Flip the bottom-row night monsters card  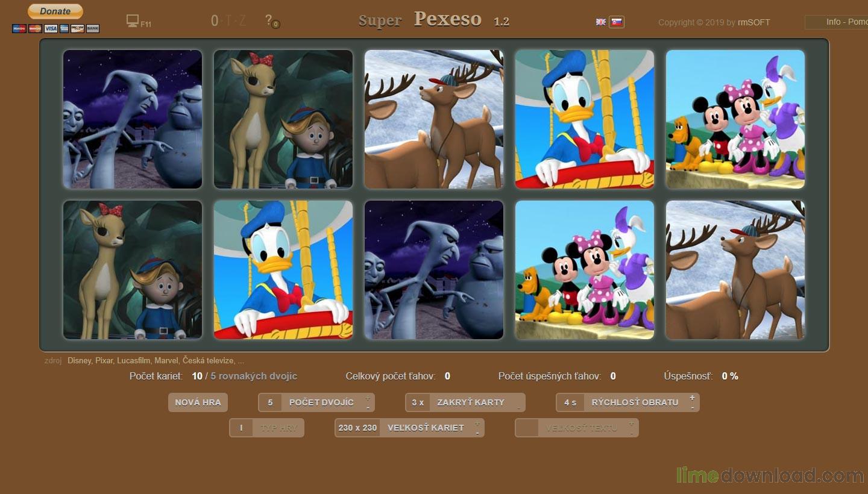pyautogui.click(x=434, y=270)
